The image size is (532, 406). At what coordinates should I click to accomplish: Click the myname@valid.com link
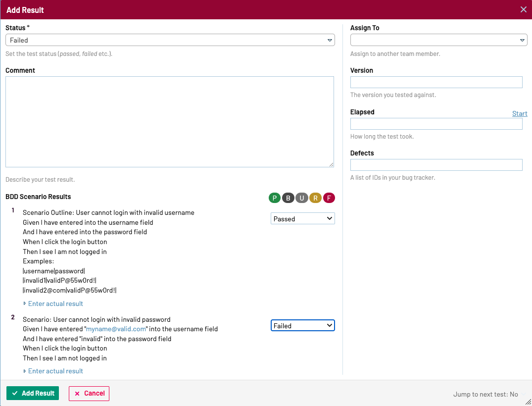click(116, 329)
